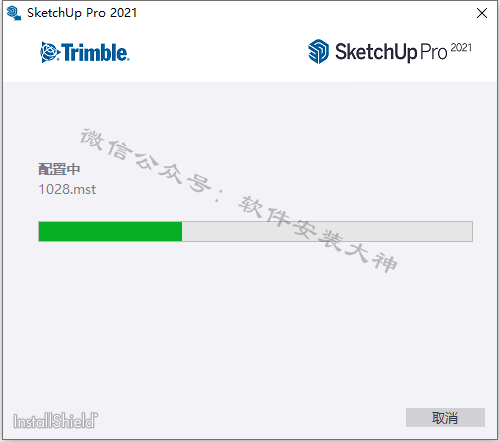Click the Pro word in the header logo

point(433,52)
